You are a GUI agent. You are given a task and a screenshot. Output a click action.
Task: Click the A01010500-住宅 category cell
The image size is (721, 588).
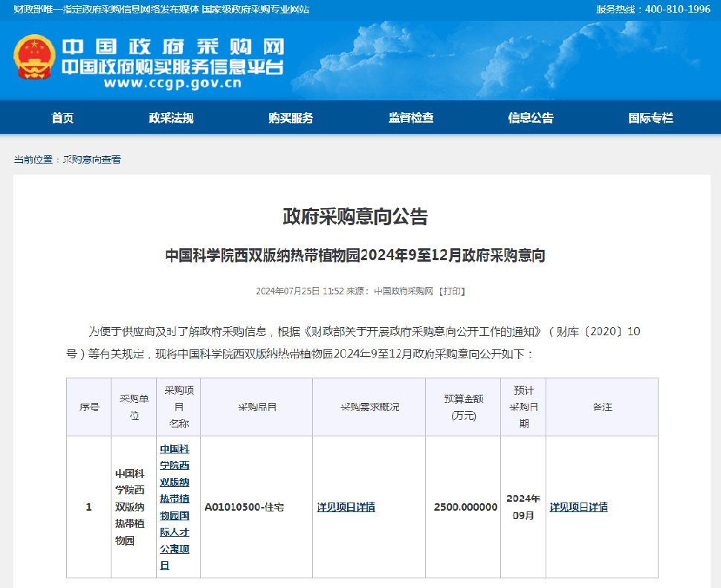tap(245, 507)
